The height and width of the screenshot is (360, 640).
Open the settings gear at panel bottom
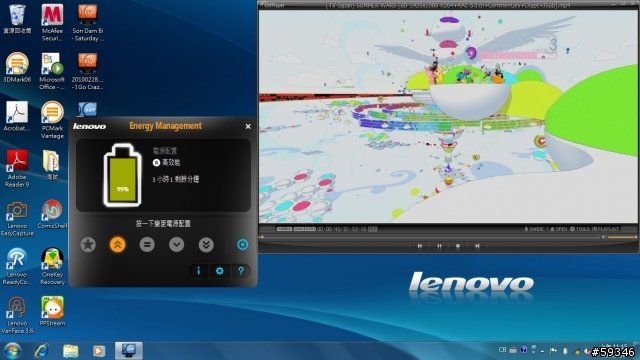pos(220,271)
